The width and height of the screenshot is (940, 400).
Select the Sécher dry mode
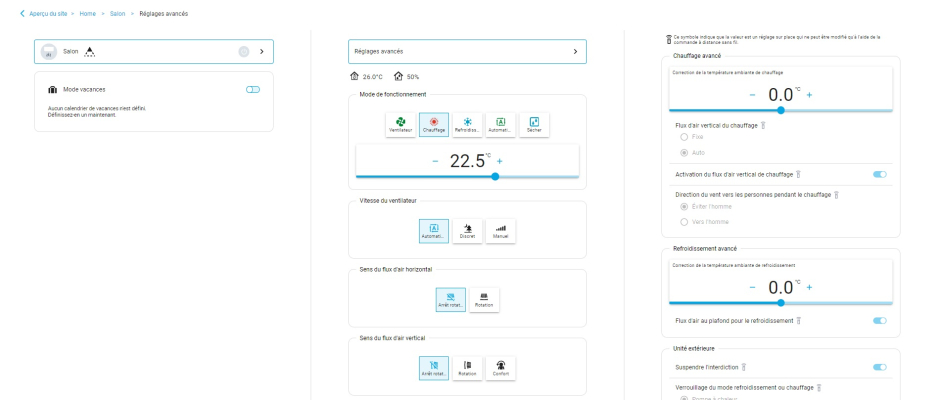[534, 125]
